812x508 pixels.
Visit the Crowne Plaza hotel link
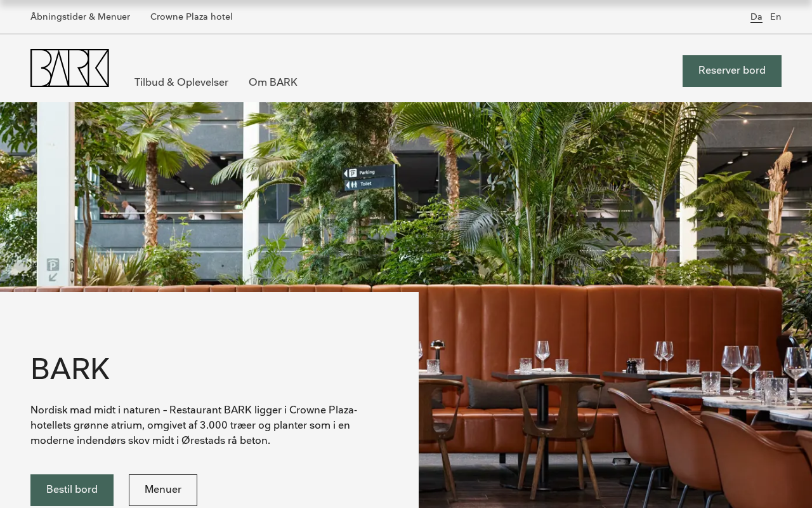point(192,17)
